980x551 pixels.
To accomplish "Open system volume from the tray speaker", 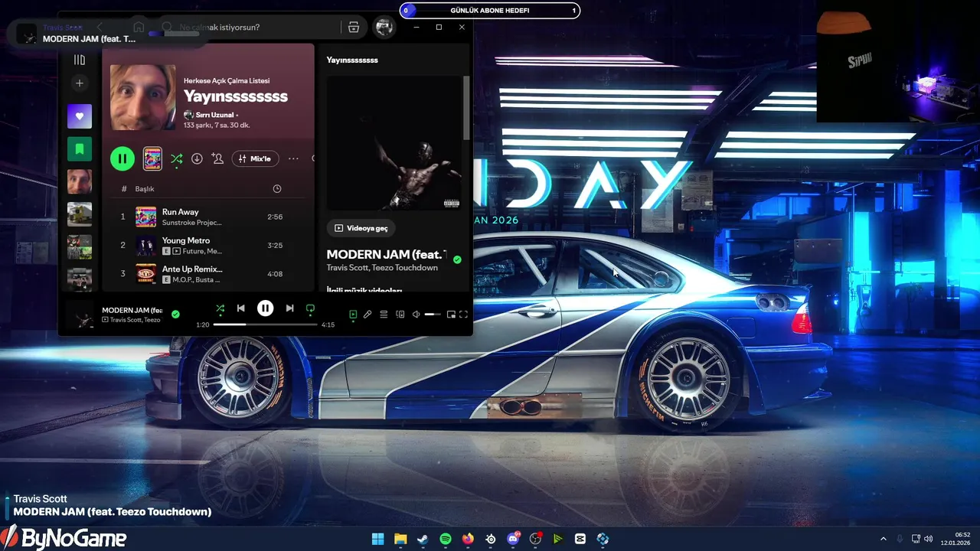I will click(x=928, y=539).
